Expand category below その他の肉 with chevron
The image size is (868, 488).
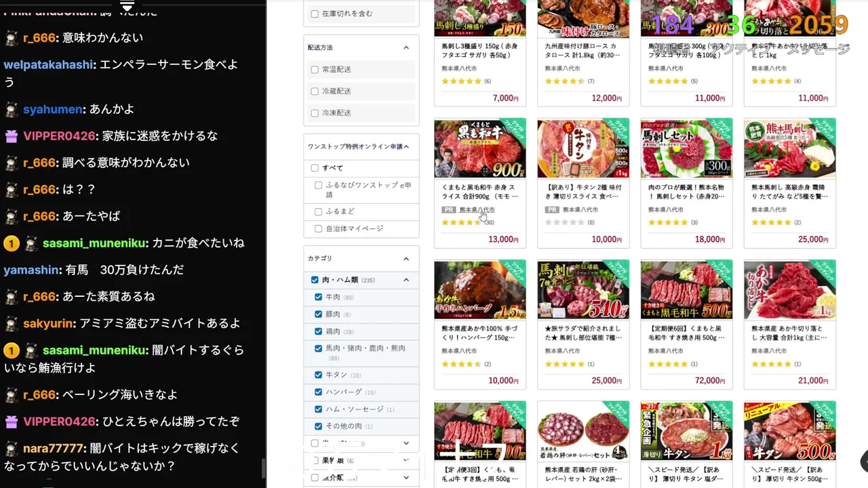click(x=406, y=443)
